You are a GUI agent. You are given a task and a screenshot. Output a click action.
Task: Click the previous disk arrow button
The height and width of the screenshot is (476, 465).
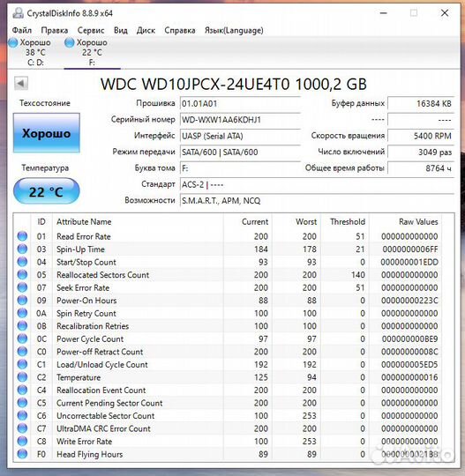[x=21, y=83]
